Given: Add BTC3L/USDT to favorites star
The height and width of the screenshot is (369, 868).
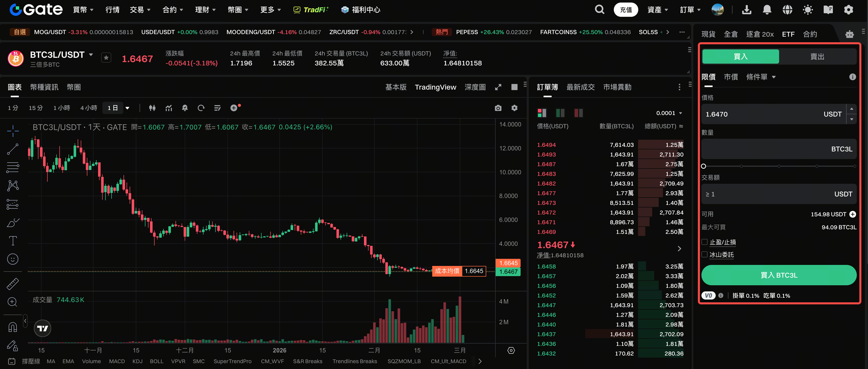Looking at the screenshot, I should pyautogui.click(x=106, y=58).
